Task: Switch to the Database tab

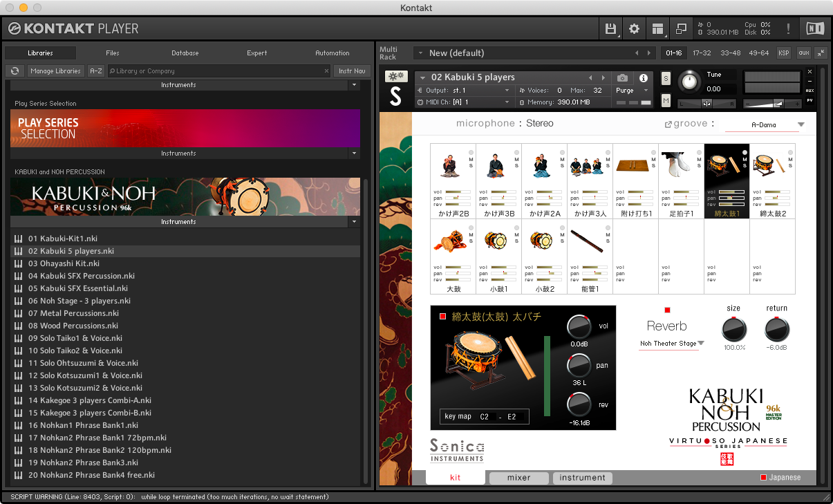Action: (185, 53)
